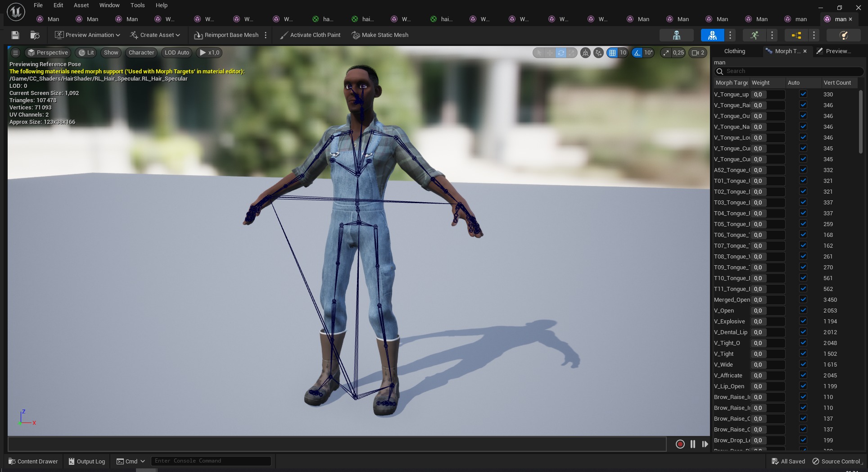Toggle the surface snapping icon
The width and height of the screenshot is (868, 472).
point(598,53)
